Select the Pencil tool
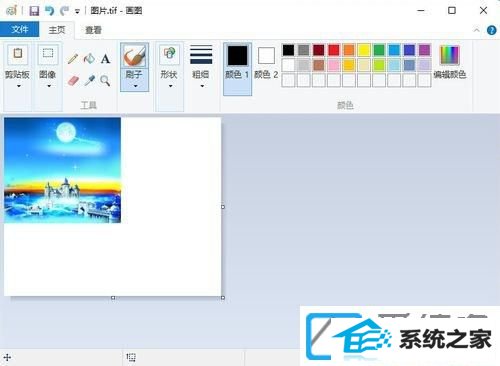Screen dimensions: 500x366 73,59
